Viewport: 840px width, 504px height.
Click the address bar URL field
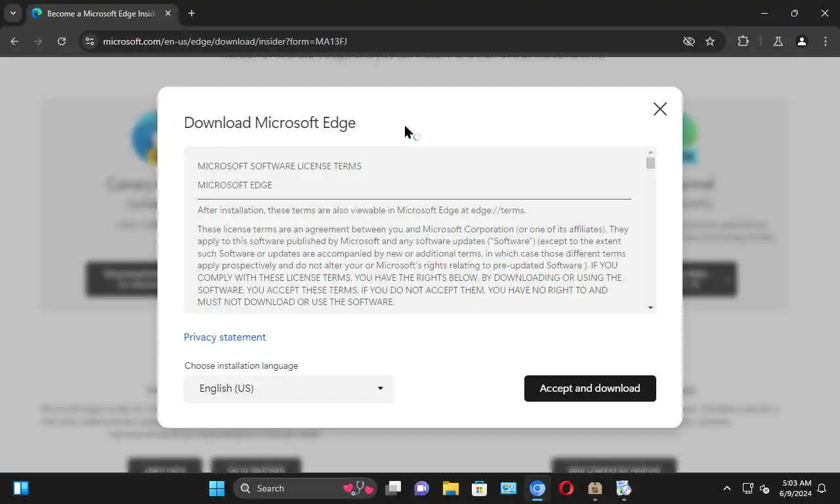tap(387, 41)
